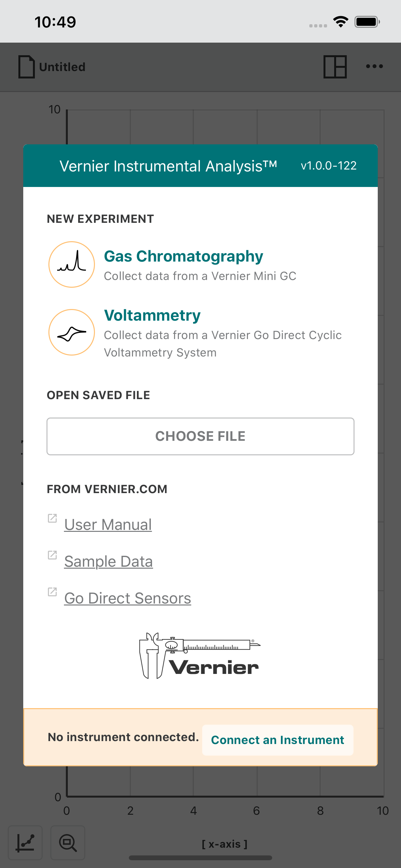
Task: Tap the external-link icon beside Sample Data
Action: [52, 555]
